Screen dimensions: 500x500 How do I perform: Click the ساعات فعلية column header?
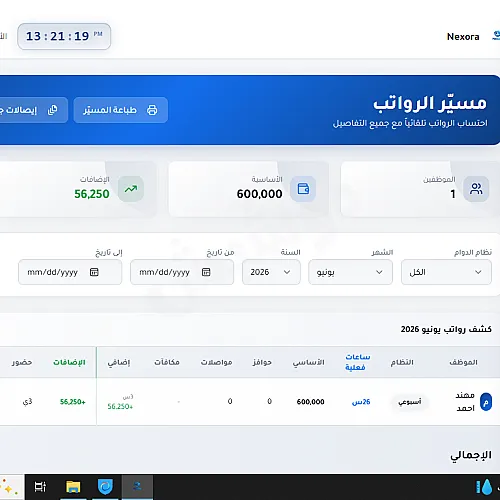coord(357,362)
